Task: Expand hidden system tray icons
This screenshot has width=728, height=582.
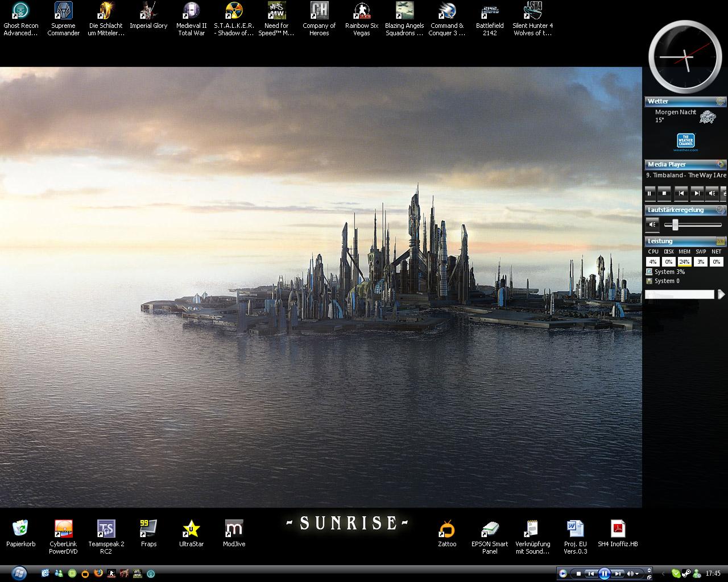Action: click(663, 574)
